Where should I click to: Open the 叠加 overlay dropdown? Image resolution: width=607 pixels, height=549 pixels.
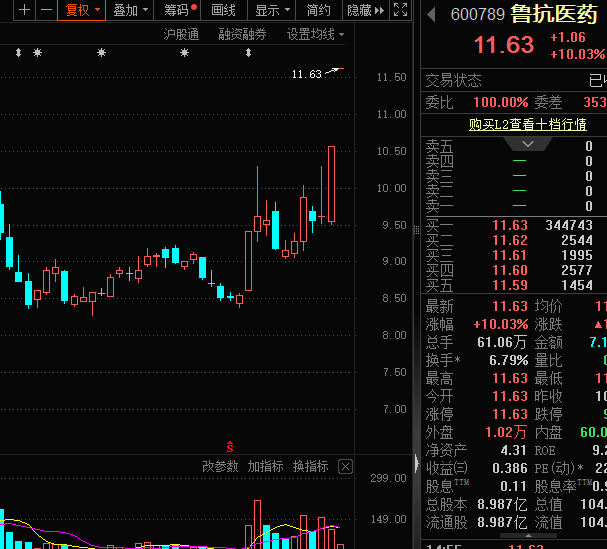pos(130,10)
